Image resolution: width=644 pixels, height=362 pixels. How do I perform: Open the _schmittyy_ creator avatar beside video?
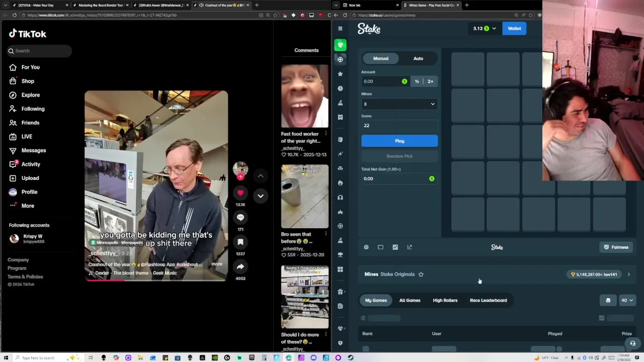point(240,168)
